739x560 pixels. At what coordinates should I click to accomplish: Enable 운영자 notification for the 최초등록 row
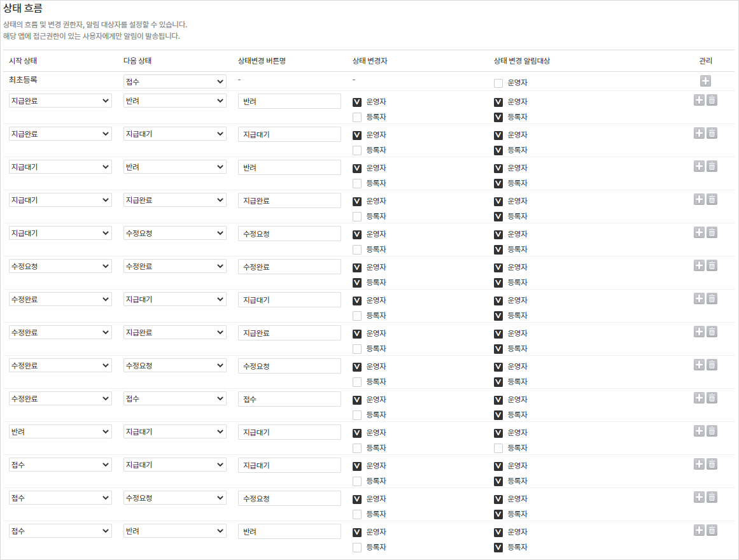click(x=498, y=83)
